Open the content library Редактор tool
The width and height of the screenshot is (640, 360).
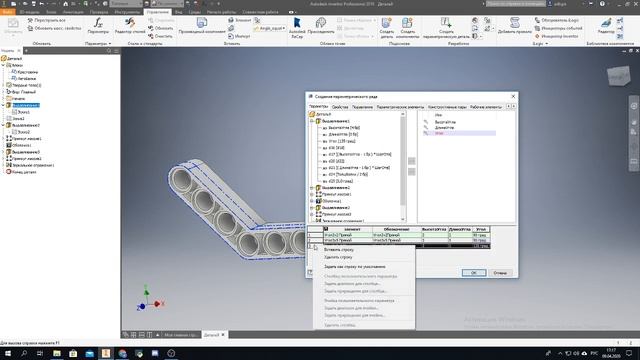coord(606,25)
